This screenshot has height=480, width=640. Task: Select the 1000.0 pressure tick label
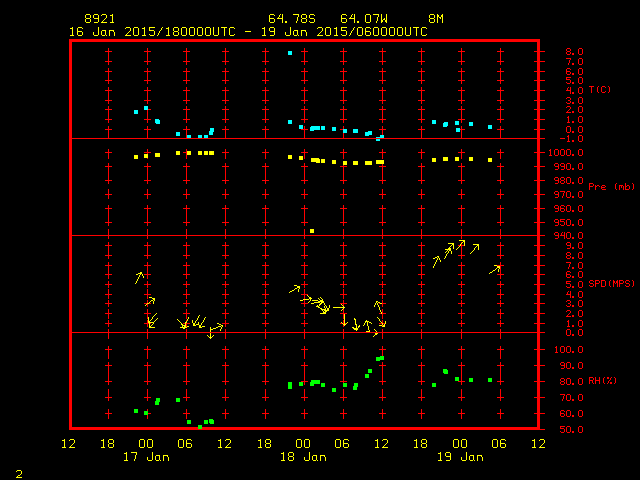[563, 152]
